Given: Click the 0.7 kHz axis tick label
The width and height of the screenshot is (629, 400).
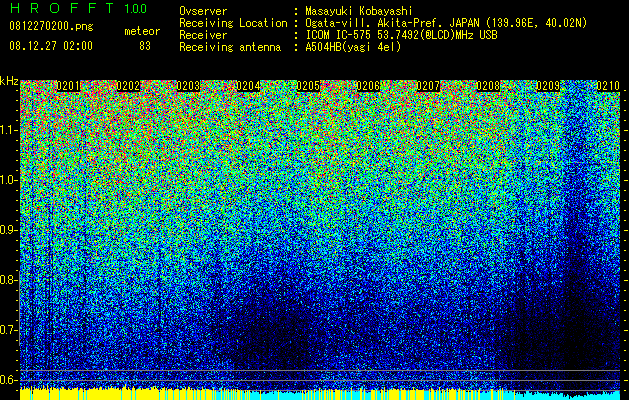Looking at the screenshot, I should pos(8,330).
